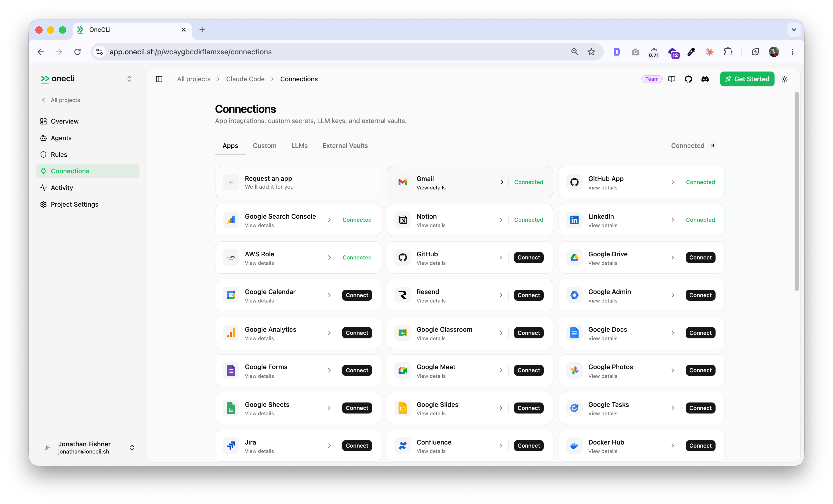Click the Google Analytics icon
The width and height of the screenshot is (833, 504).
(x=231, y=333)
